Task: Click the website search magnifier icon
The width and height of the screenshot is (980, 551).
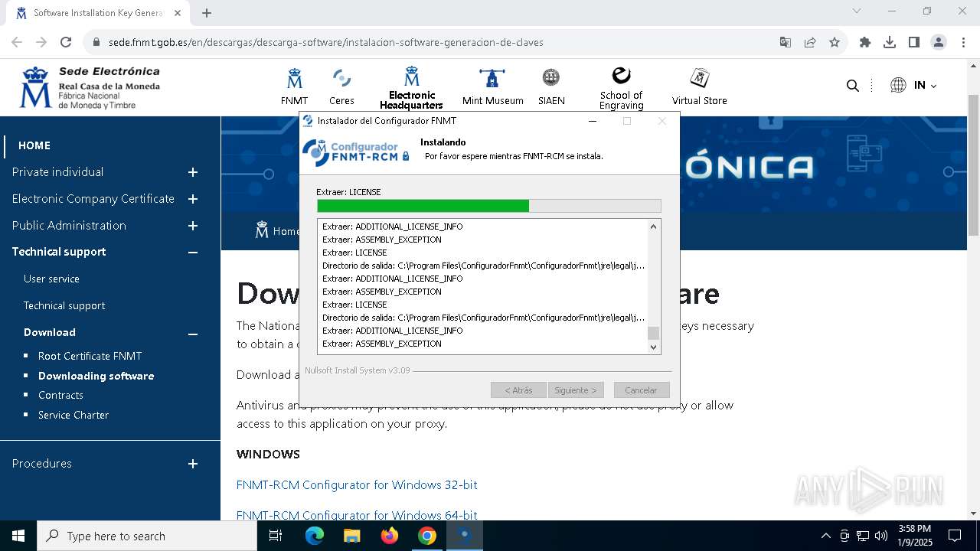Action: tap(852, 86)
